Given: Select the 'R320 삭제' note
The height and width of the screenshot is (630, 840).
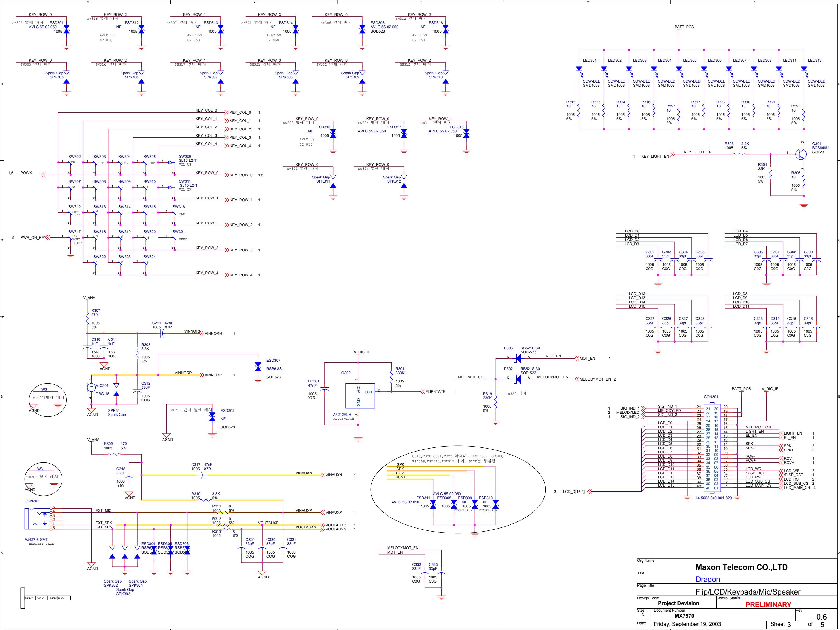Looking at the screenshot, I should pyautogui.click(x=517, y=394).
